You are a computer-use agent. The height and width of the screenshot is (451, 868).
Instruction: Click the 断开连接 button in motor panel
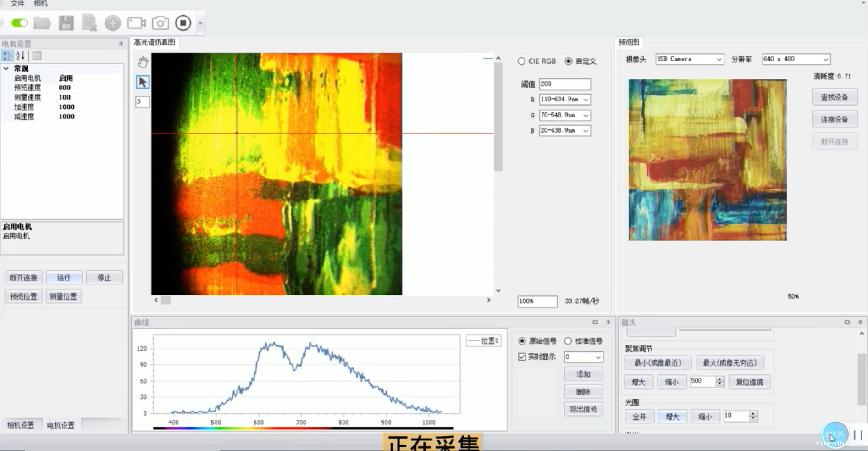click(23, 278)
